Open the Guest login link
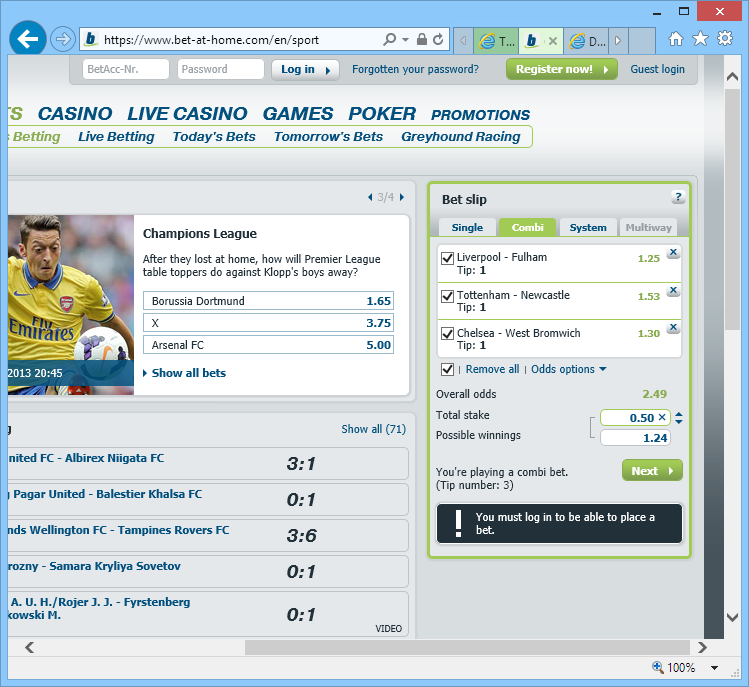Viewport: 749px width, 687px height. tap(657, 69)
